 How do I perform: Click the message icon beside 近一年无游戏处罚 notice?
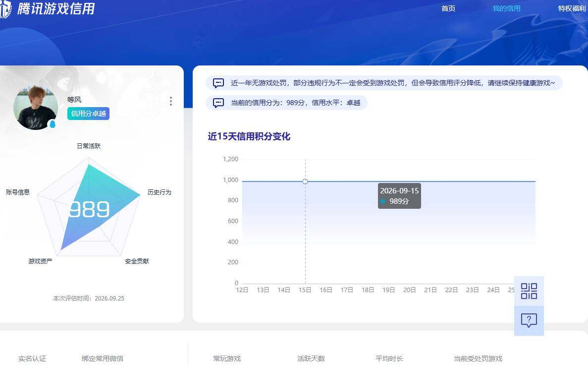218,83
